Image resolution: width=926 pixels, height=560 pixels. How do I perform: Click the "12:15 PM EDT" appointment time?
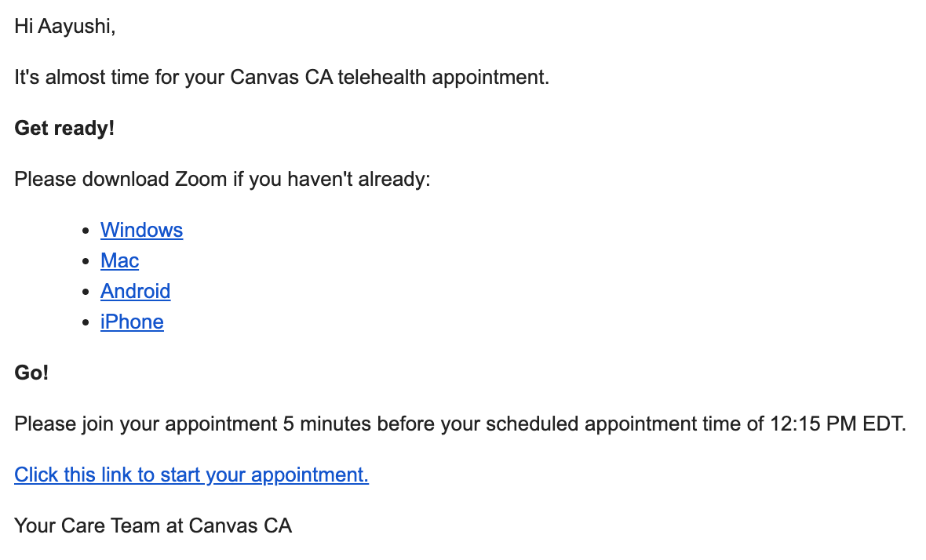click(837, 424)
